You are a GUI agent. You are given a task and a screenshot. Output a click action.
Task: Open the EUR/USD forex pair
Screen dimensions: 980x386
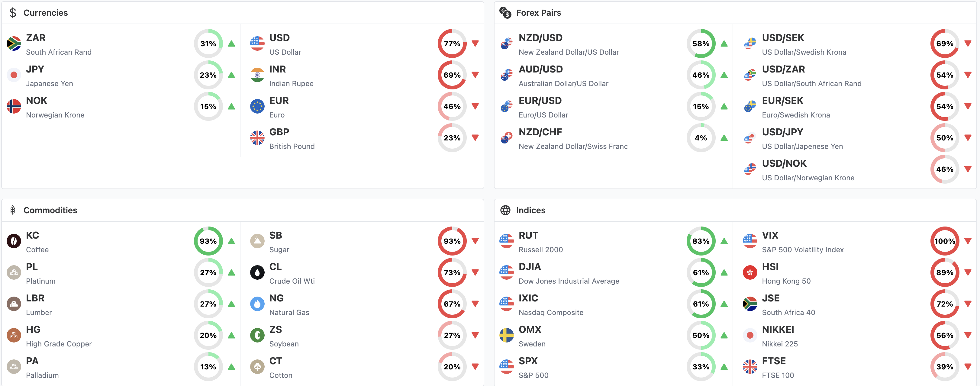(x=540, y=101)
